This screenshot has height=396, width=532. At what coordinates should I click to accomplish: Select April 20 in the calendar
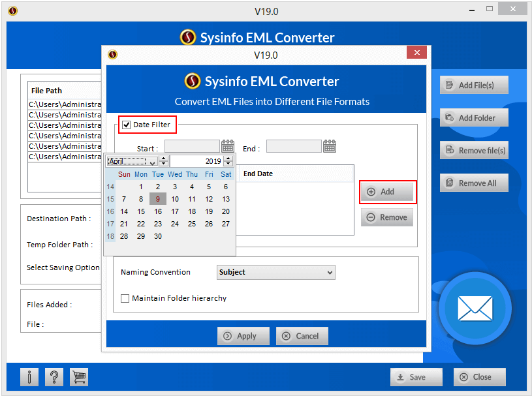[226, 211]
